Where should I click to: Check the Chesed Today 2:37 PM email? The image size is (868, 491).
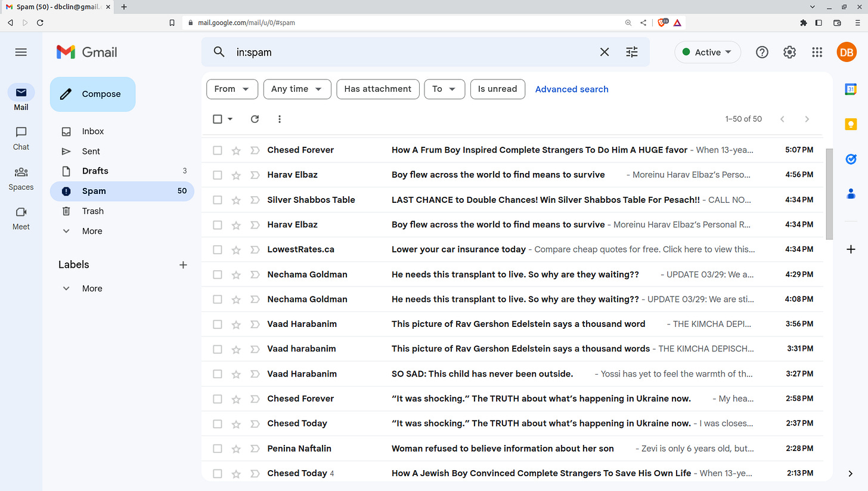(218, 424)
